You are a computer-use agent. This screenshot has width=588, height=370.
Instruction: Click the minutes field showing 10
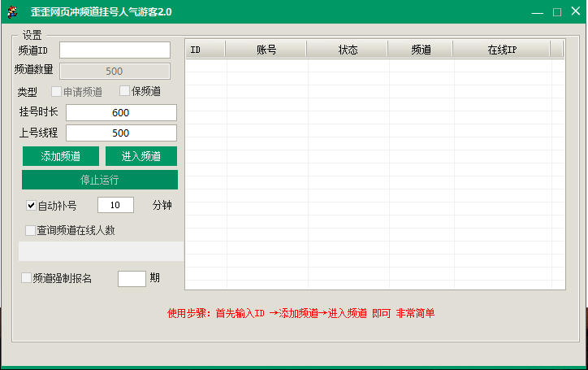pos(115,205)
